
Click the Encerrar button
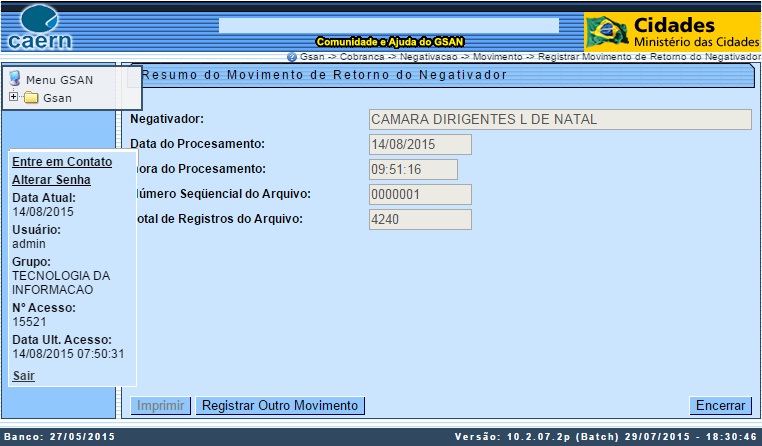[720, 406]
